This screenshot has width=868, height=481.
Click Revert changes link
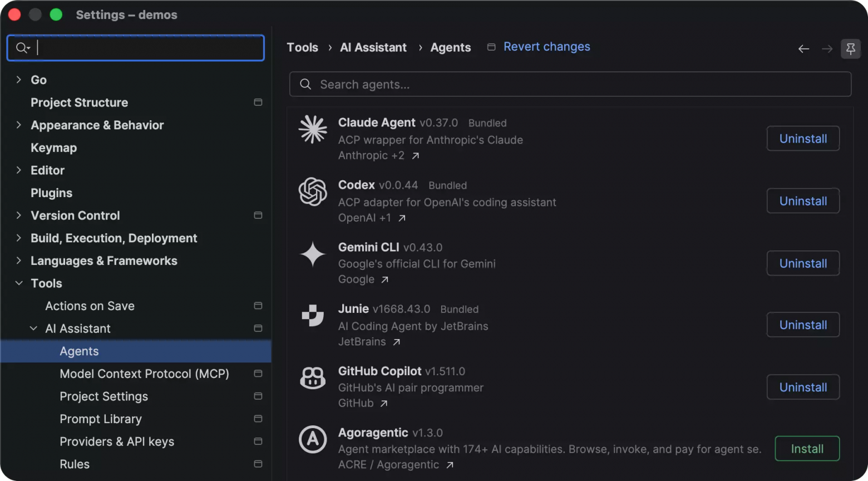[546, 47]
